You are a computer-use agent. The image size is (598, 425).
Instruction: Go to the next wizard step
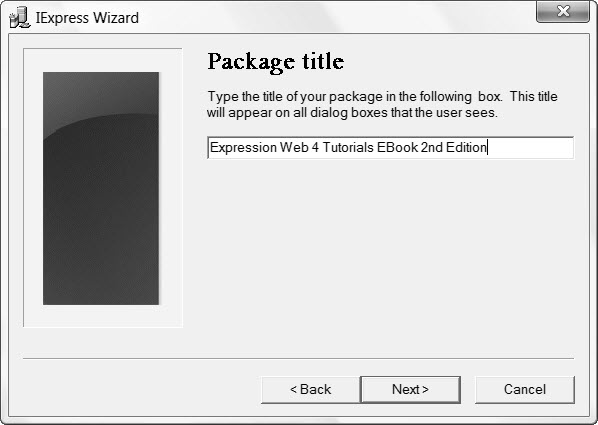pyautogui.click(x=410, y=390)
